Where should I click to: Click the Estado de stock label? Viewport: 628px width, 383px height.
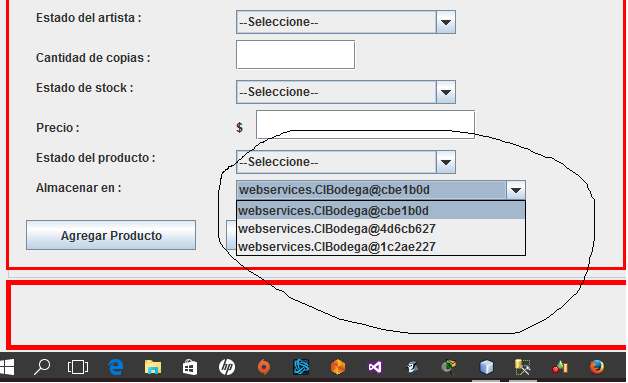pyautogui.click(x=85, y=88)
